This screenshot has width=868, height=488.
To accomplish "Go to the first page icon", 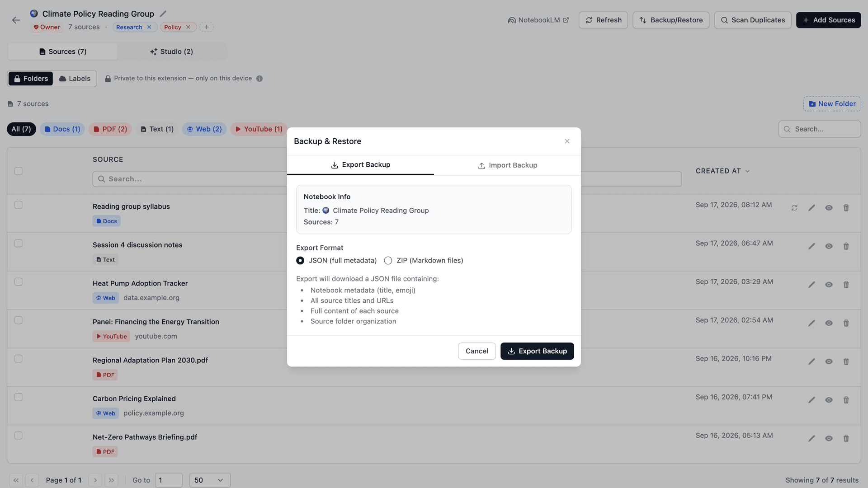I will pyautogui.click(x=16, y=480).
